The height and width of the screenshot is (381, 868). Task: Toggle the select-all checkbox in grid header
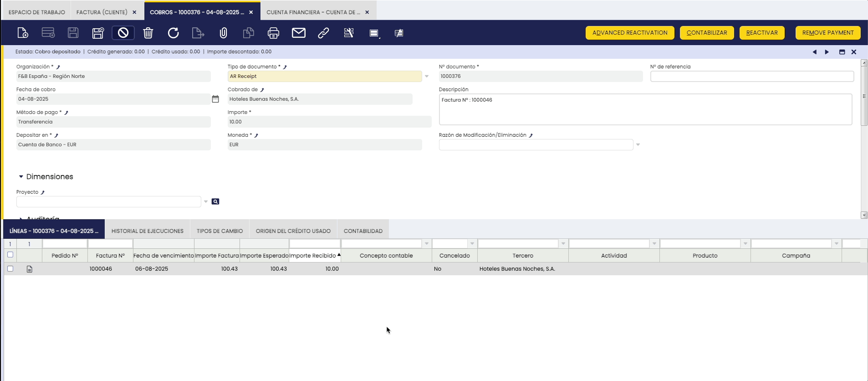tap(10, 255)
